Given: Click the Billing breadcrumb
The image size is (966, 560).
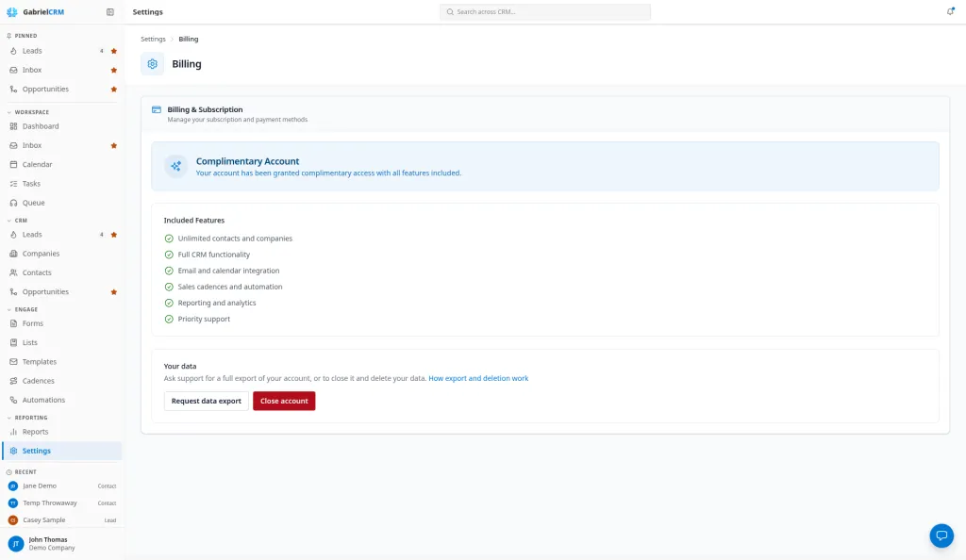Looking at the screenshot, I should [189, 39].
